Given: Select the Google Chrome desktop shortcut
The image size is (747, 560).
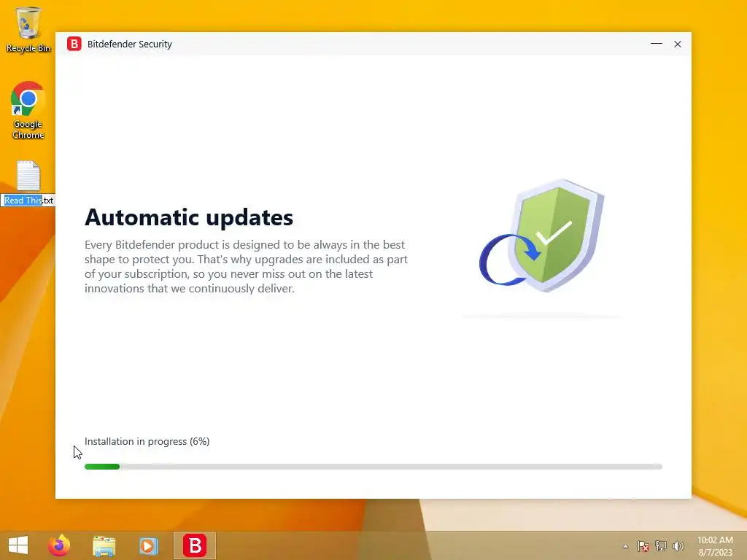Looking at the screenshot, I should pos(28,111).
